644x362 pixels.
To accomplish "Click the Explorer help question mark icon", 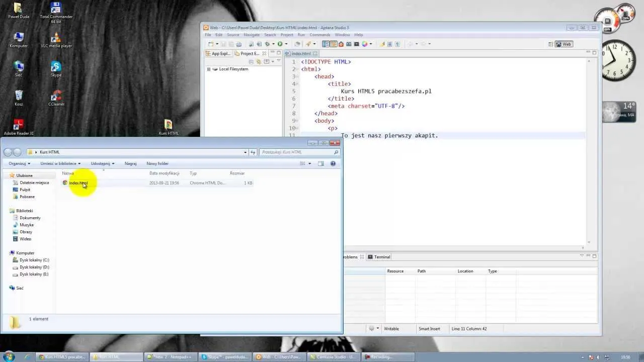I will 333,163.
